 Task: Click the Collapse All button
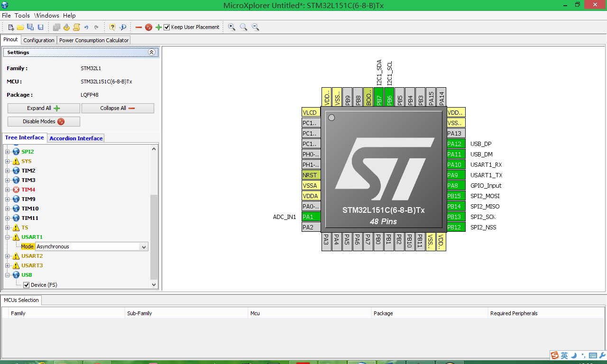click(118, 108)
